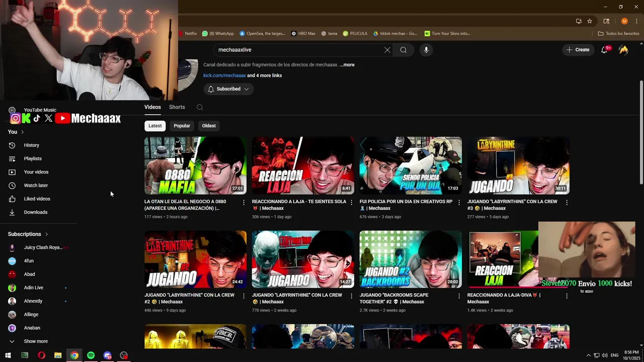Expand the You section chevron
The height and width of the screenshot is (362, 644).
[22, 132]
